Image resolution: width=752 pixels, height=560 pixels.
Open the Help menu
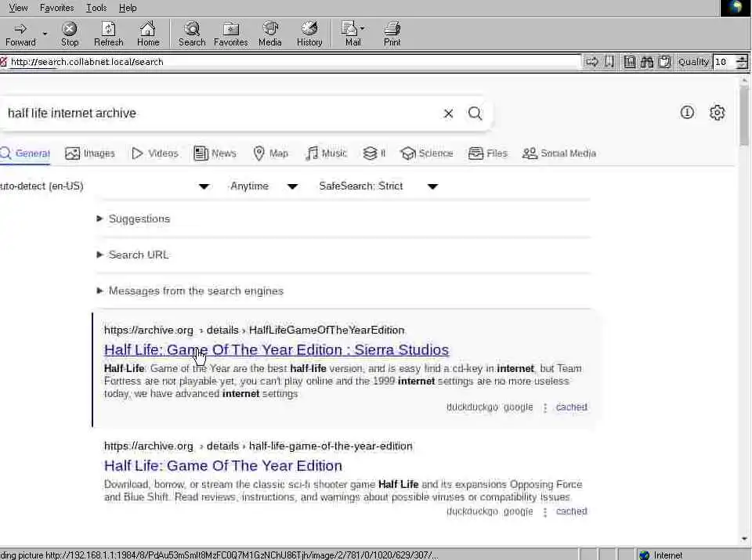[x=128, y=8]
